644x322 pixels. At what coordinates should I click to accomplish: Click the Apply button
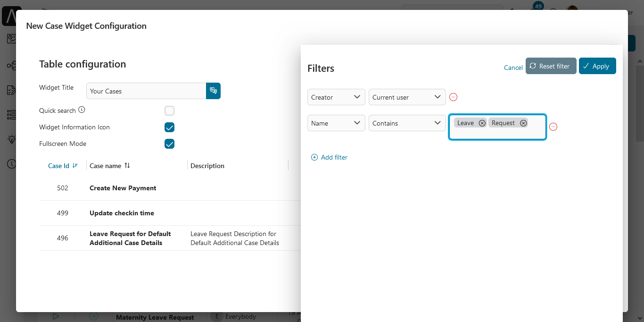tap(597, 66)
